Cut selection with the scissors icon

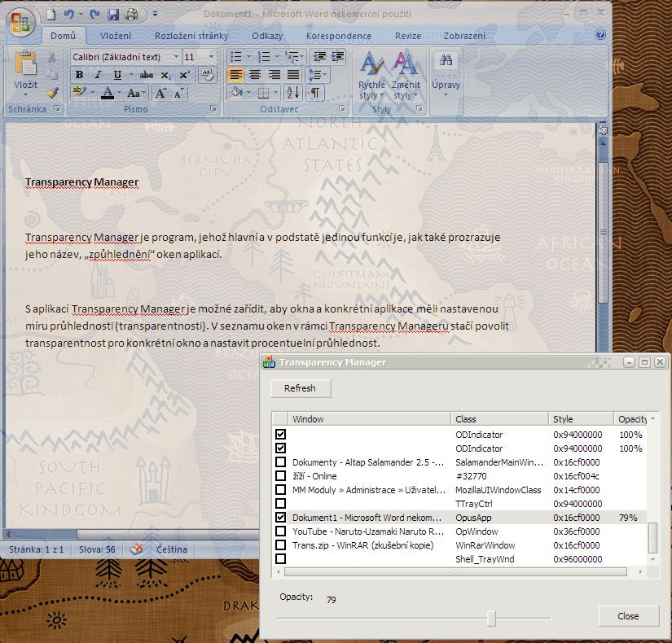click(52, 58)
